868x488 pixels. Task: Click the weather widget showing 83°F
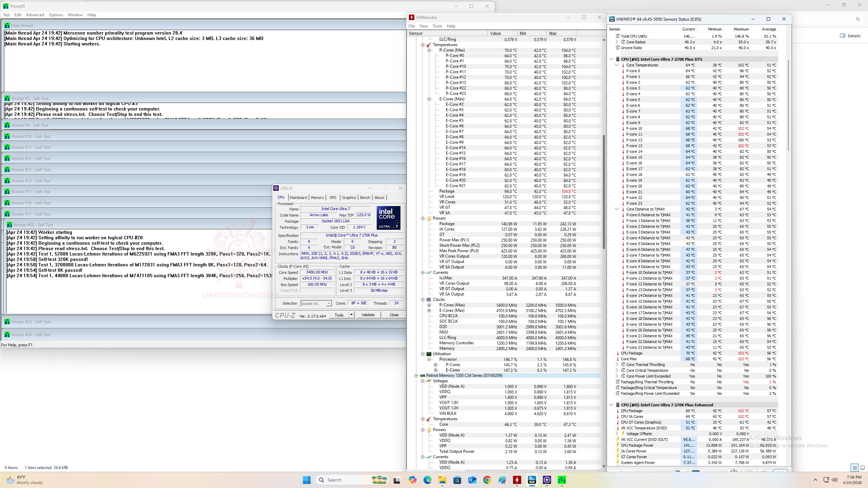coord(24,480)
